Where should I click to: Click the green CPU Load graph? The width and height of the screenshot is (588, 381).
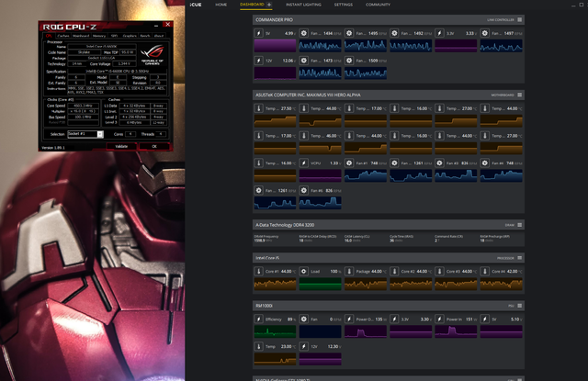pos(321,285)
